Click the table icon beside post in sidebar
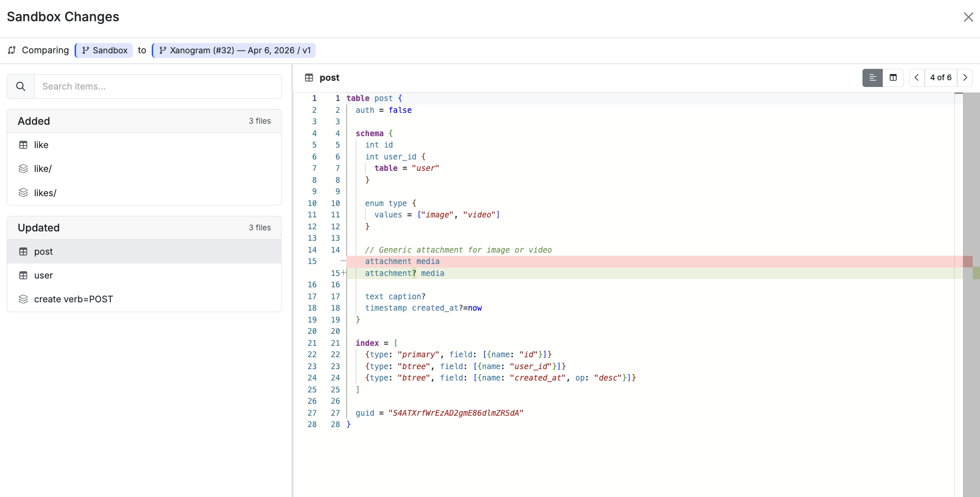The width and height of the screenshot is (980, 497). (x=23, y=252)
